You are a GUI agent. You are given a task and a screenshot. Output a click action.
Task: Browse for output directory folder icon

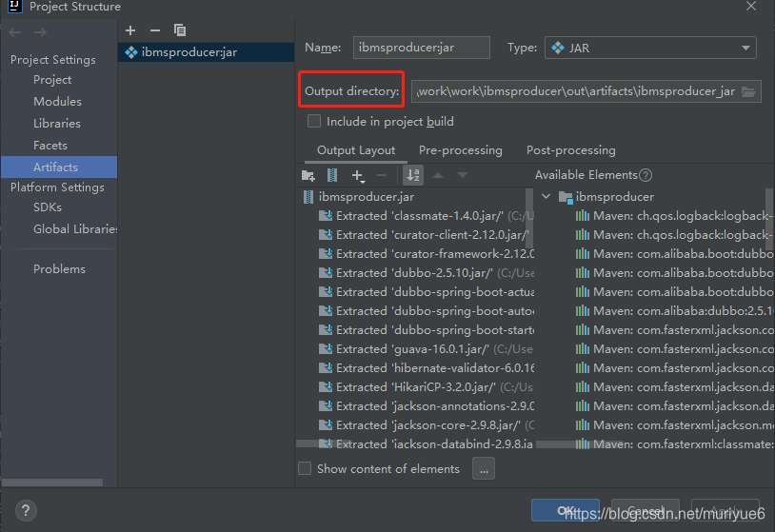pyautogui.click(x=748, y=92)
